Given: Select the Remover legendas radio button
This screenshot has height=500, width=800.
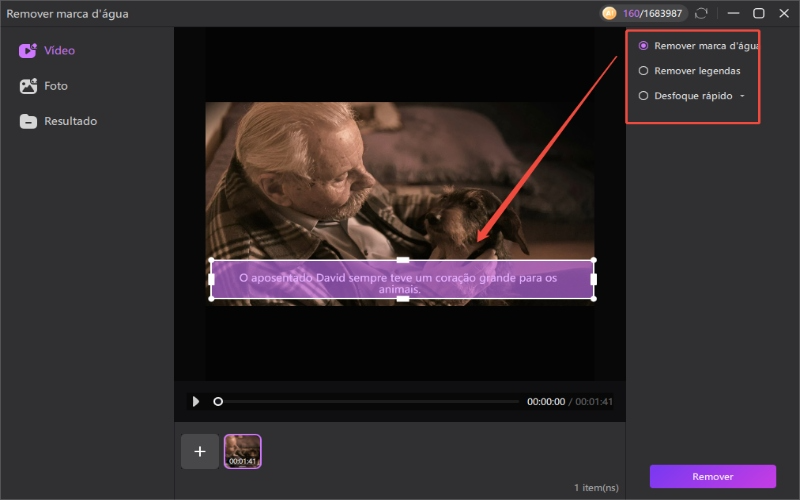Looking at the screenshot, I should (x=644, y=71).
